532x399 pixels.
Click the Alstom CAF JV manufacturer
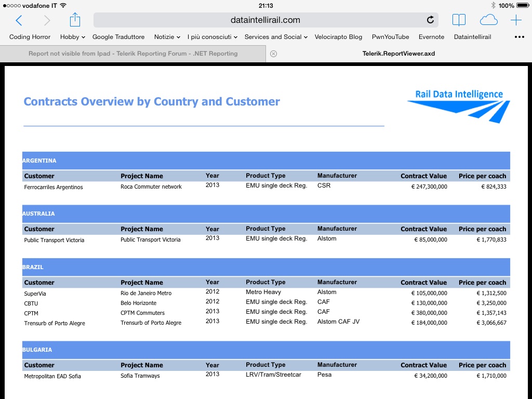(x=338, y=322)
